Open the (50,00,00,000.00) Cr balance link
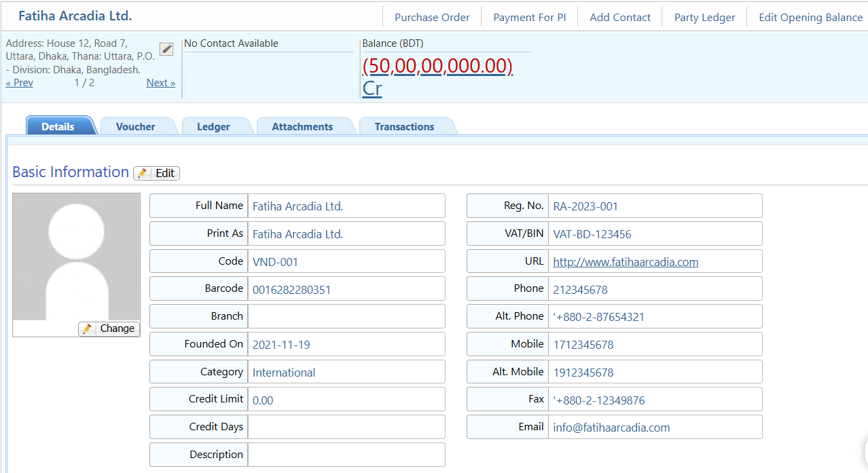 tap(438, 66)
